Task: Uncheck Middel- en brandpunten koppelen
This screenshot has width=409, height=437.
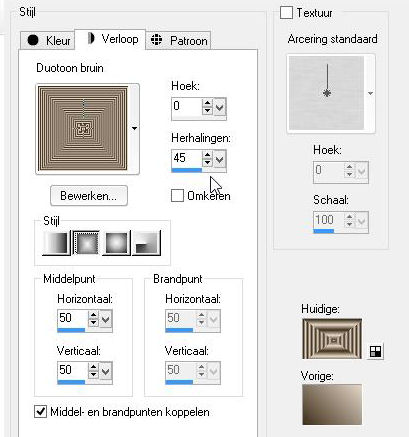Action: pyautogui.click(x=40, y=412)
